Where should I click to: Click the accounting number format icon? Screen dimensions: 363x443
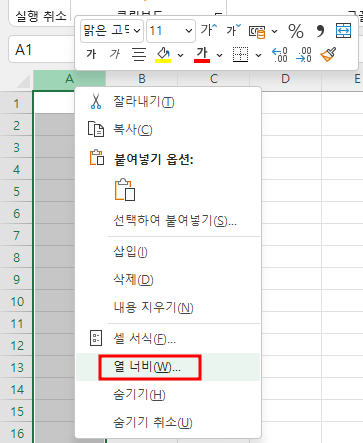(257, 32)
